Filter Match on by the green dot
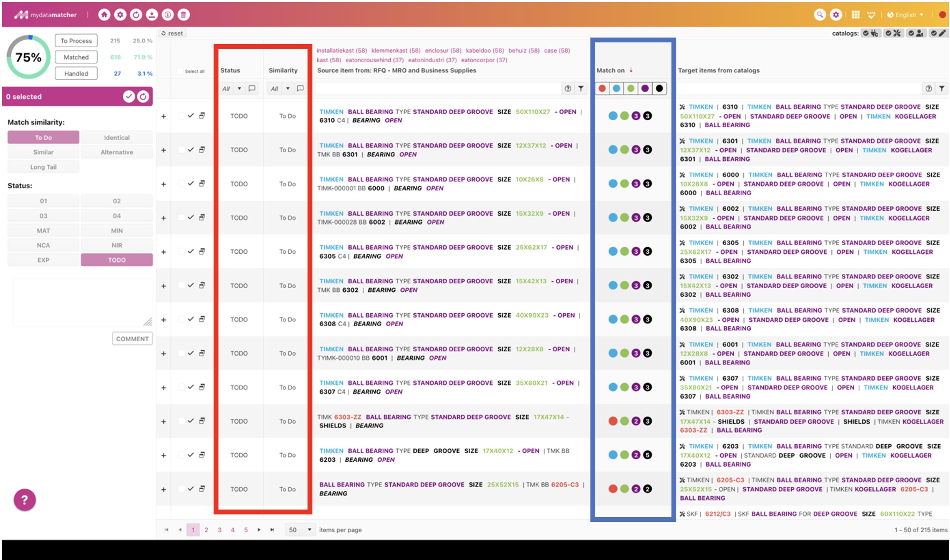950x560 pixels. tap(631, 89)
